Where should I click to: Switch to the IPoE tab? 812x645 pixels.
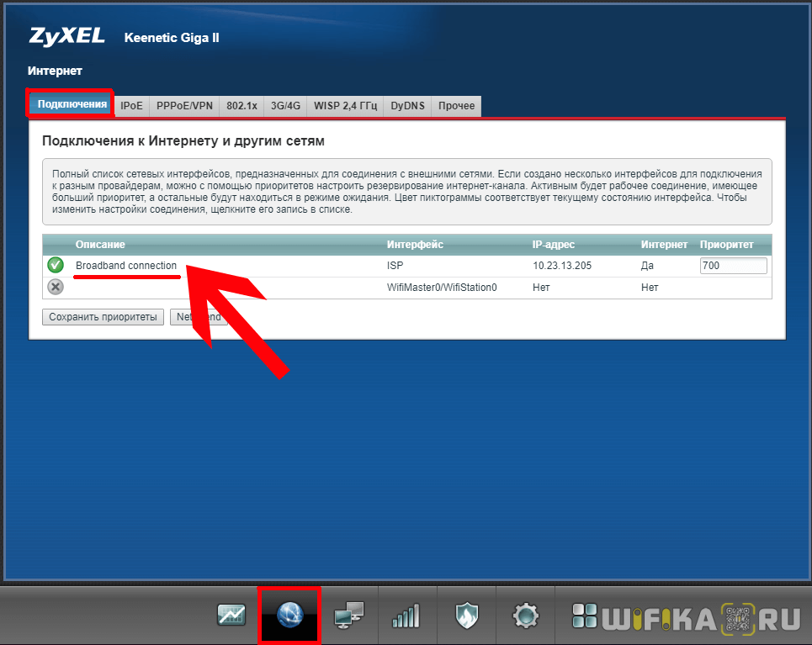click(131, 106)
